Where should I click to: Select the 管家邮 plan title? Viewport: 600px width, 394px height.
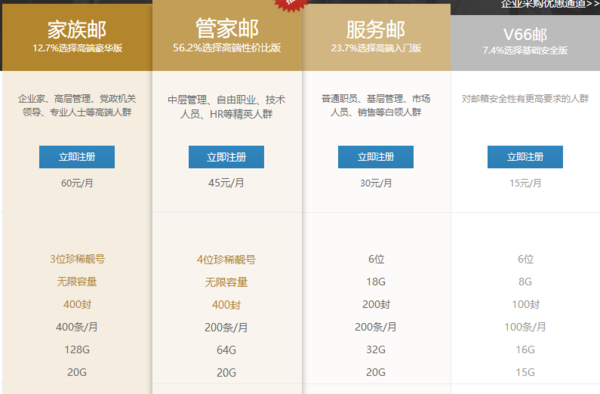[x=227, y=28]
